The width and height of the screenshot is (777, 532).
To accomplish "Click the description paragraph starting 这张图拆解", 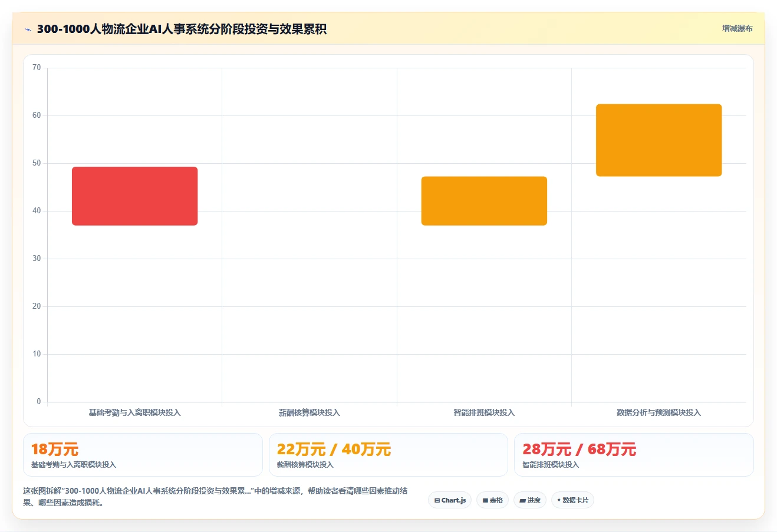I will 215,497.
